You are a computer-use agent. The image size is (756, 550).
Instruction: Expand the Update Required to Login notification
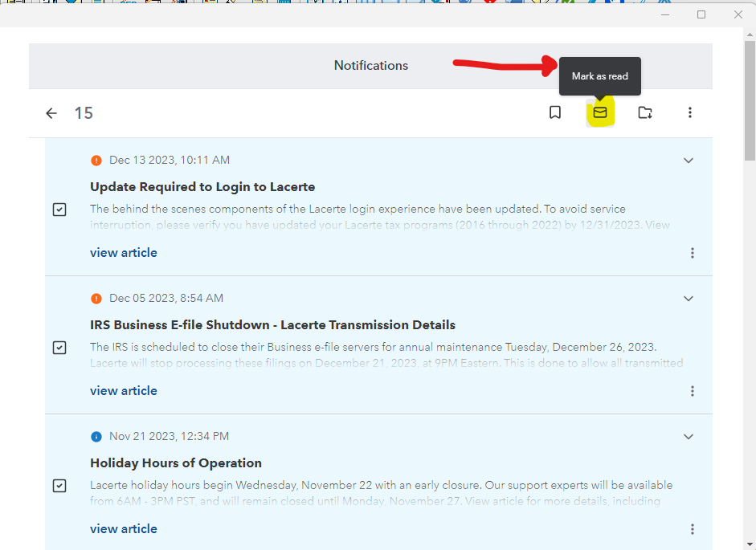pos(688,161)
